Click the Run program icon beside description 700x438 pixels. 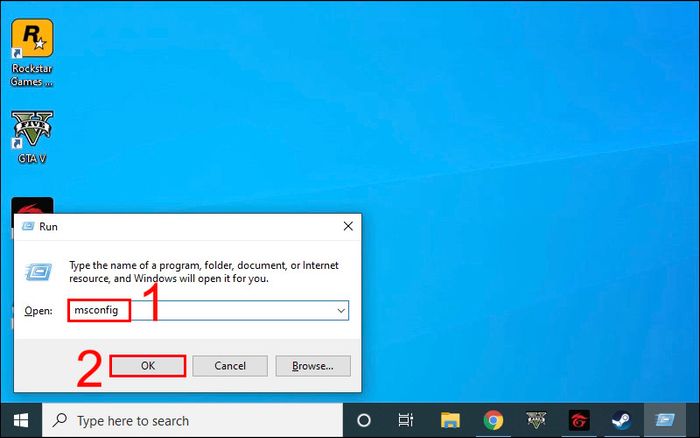[x=39, y=272]
